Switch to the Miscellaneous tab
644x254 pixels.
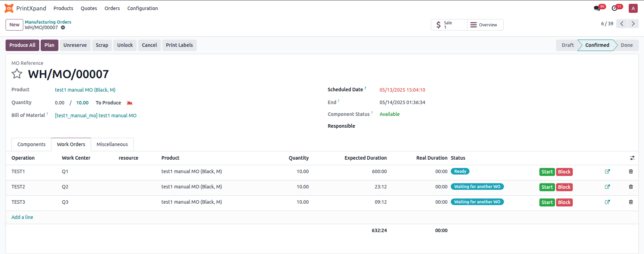pos(112,144)
